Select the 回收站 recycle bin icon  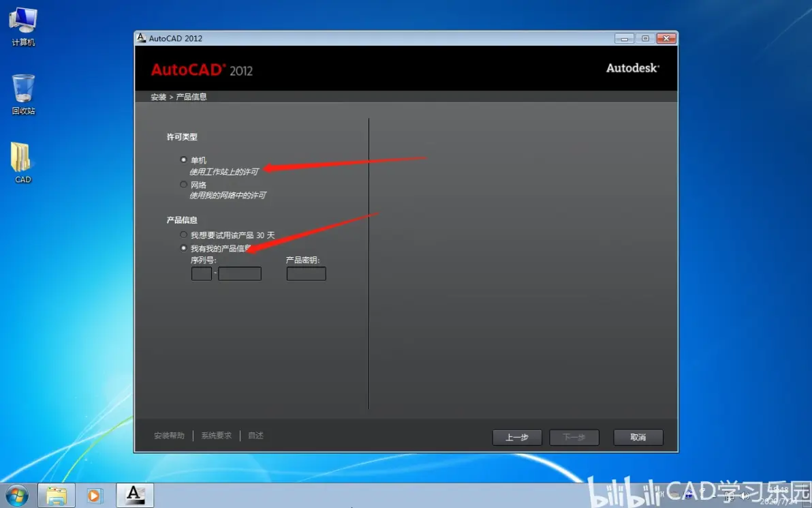coord(23,94)
